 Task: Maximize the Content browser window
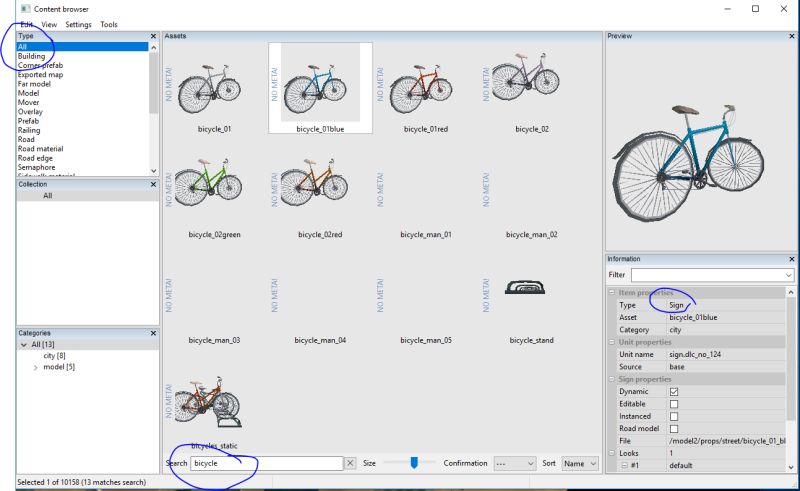click(755, 9)
